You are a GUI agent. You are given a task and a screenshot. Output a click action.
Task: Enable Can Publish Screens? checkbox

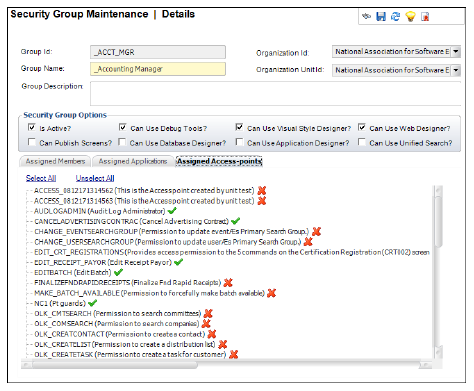(32, 142)
